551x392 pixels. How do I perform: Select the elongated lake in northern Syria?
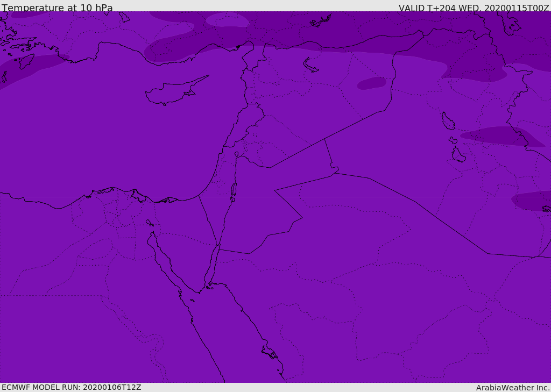pyautogui.click(x=310, y=66)
